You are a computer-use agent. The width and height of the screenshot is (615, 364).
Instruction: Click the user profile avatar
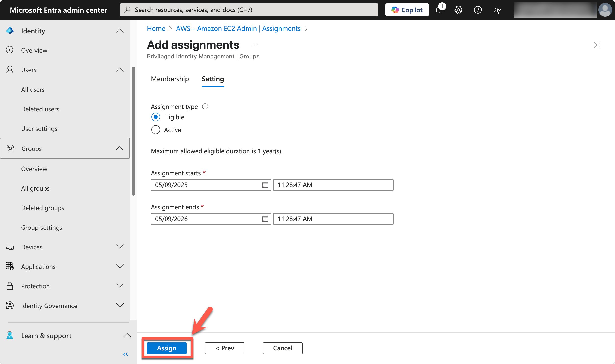point(605,10)
